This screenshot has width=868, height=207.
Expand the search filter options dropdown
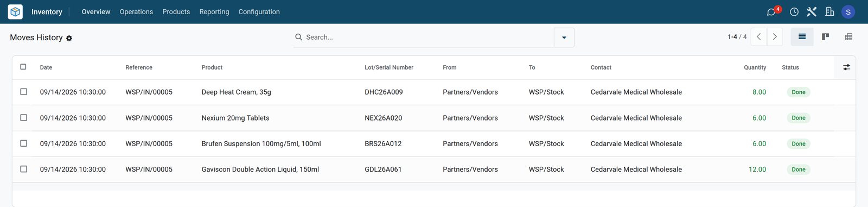[564, 37]
